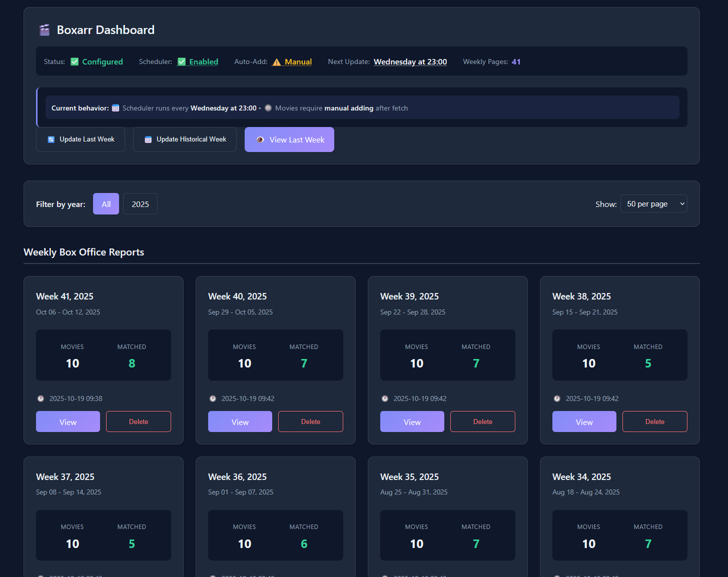The image size is (728, 577).
Task: Click the Auto-Add warning triangle icon
Action: pos(277,62)
